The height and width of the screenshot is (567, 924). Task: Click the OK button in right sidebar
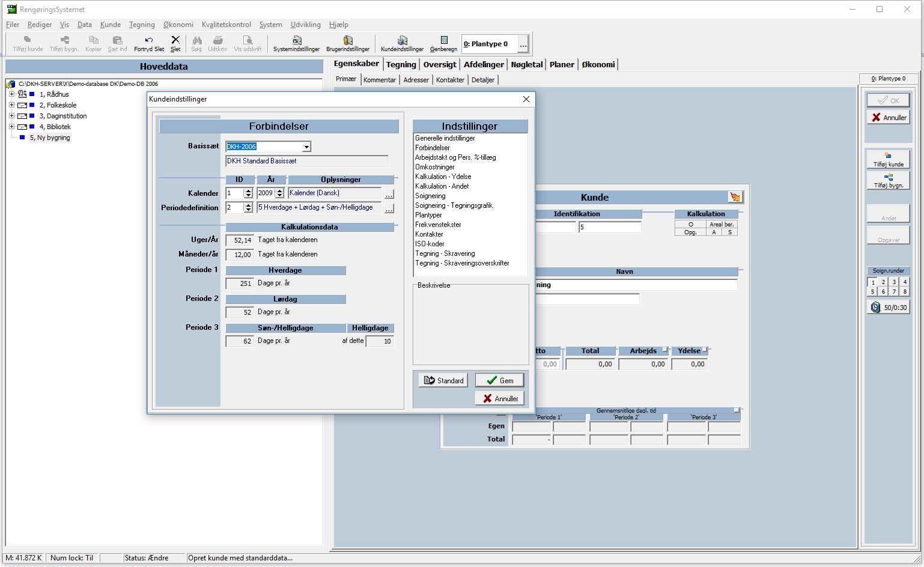pos(888,100)
